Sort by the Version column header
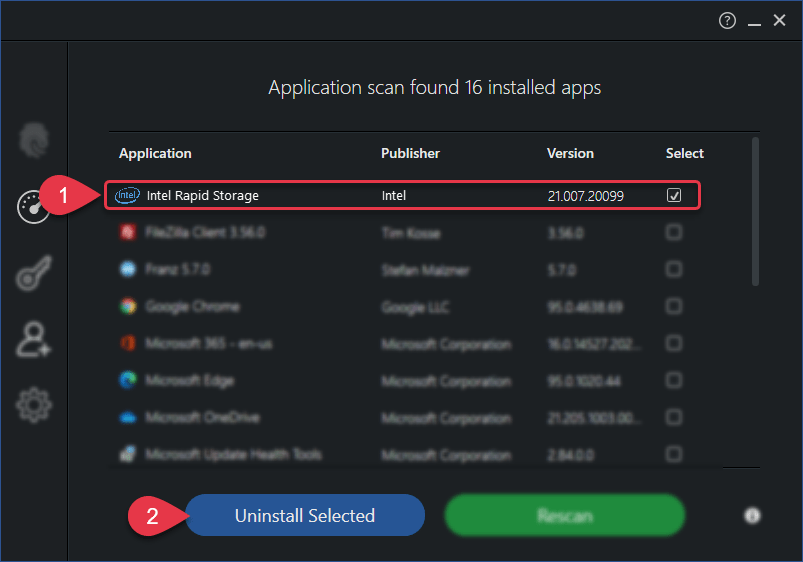The width and height of the screenshot is (803, 562). (x=570, y=153)
